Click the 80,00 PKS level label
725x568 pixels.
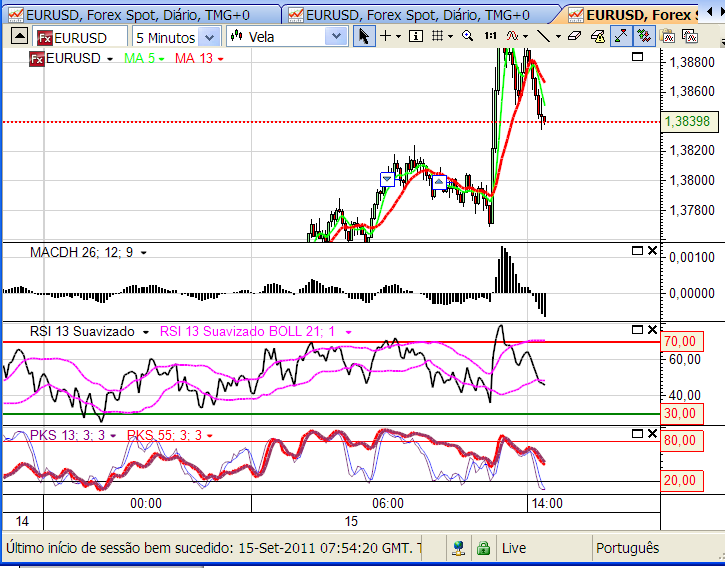point(682,440)
